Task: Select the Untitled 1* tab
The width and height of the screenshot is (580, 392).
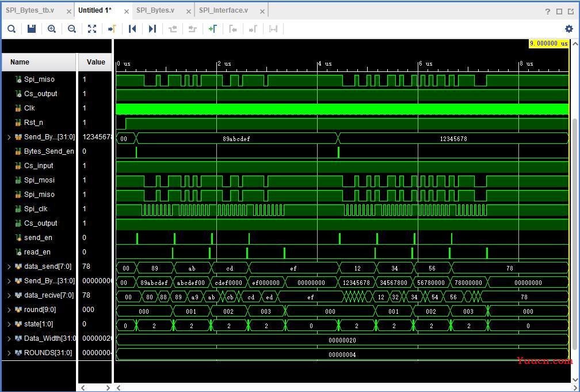Action: click(x=95, y=10)
